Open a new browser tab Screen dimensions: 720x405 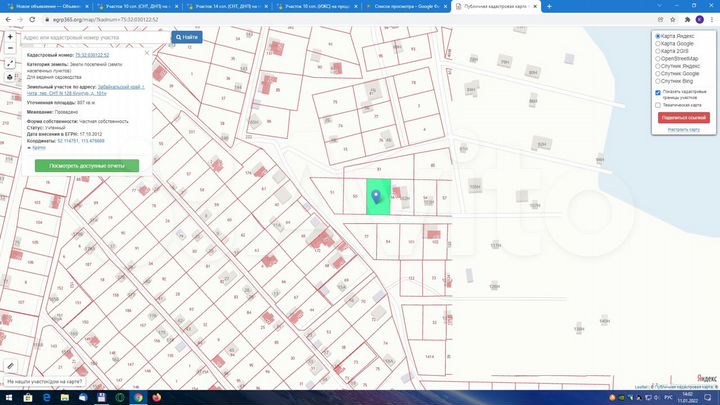coord(549,6)
